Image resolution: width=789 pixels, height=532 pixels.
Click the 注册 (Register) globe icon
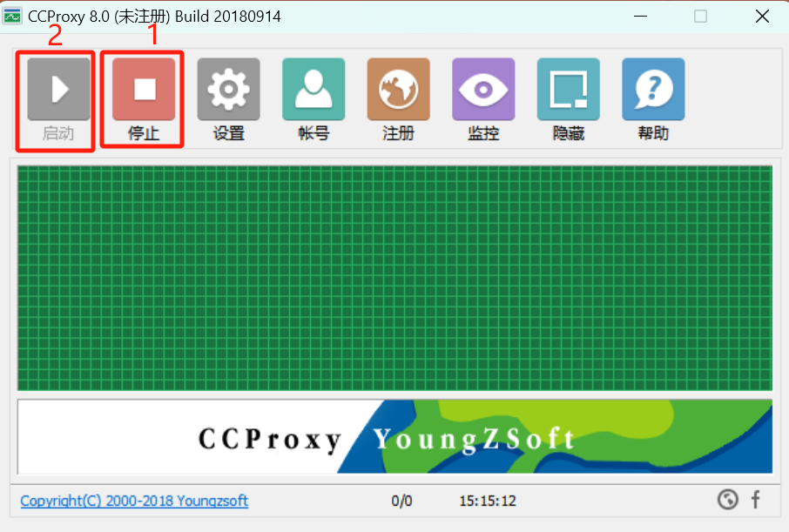399,89
